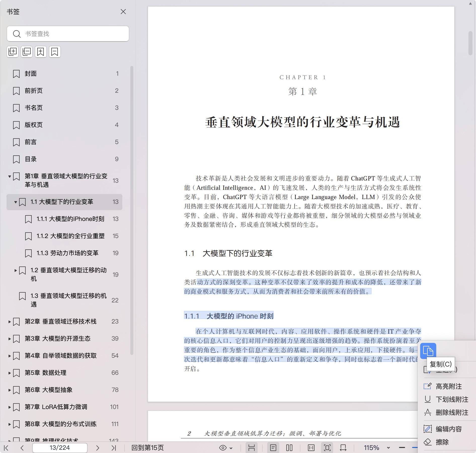Toggle single-page view layout
Screen dimensions: 476x453
pyautogui.click(x=273, y=448)
